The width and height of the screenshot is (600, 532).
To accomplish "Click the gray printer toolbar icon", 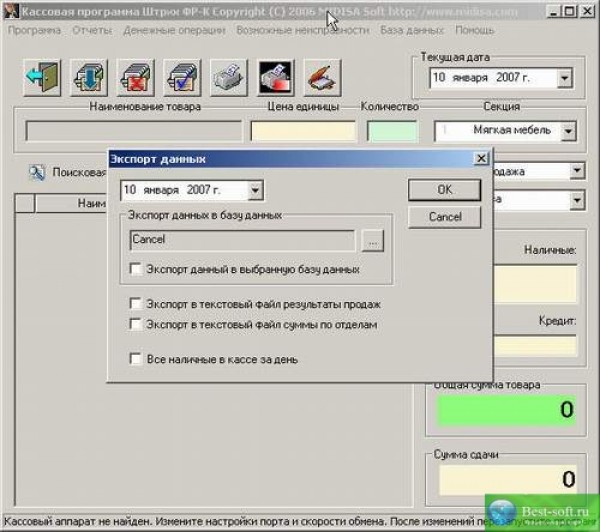I will (x=227, y=77).
